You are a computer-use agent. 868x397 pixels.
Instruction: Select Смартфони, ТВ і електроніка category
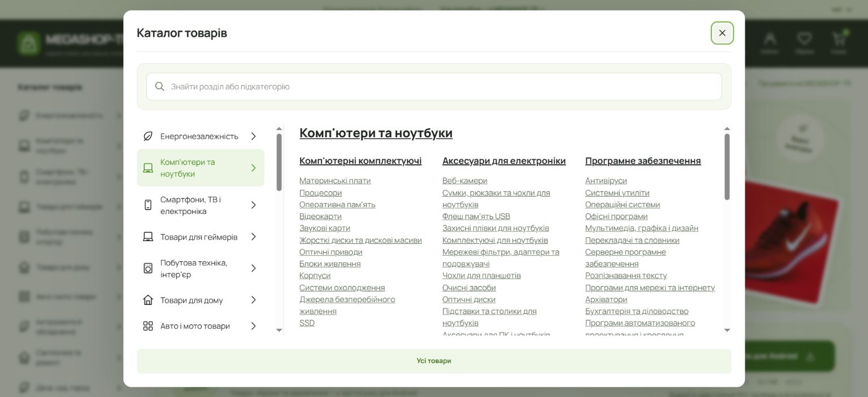(x=201, y=205)
